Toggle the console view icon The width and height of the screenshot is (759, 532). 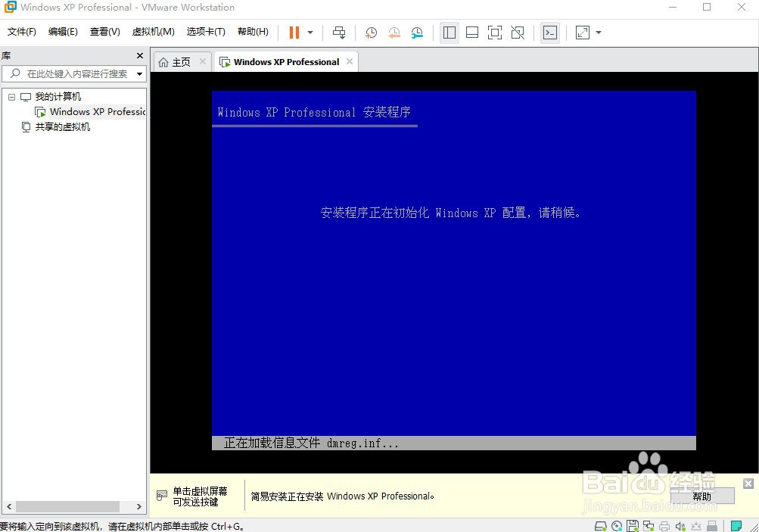point(550,33)
